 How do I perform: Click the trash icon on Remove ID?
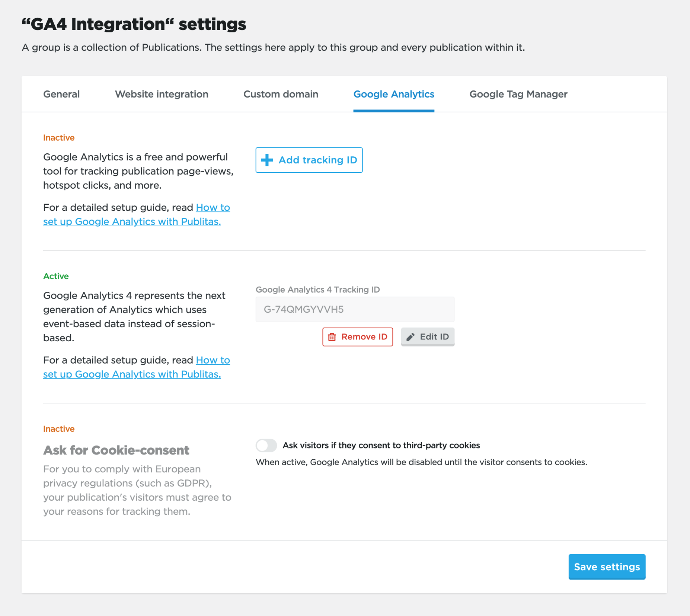pyautogui.click(x=332, y=336)
